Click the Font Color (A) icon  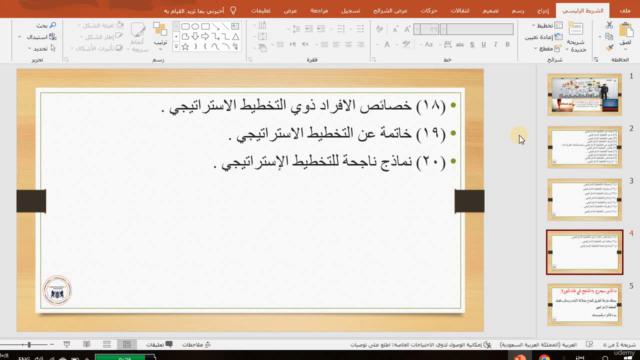point(387,44)
